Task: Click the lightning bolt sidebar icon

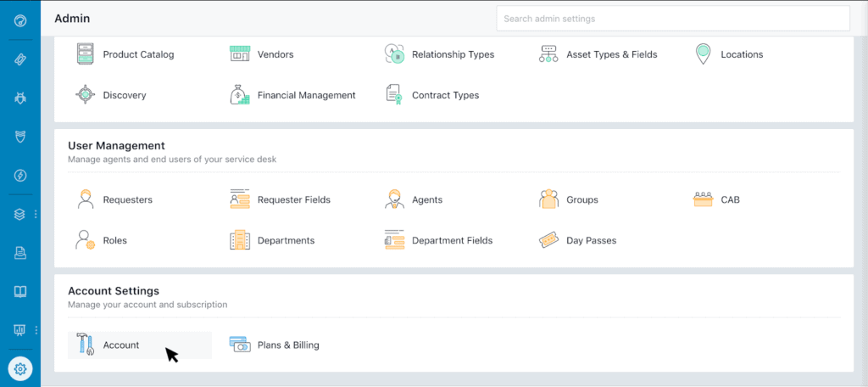Action: [20, 176]
